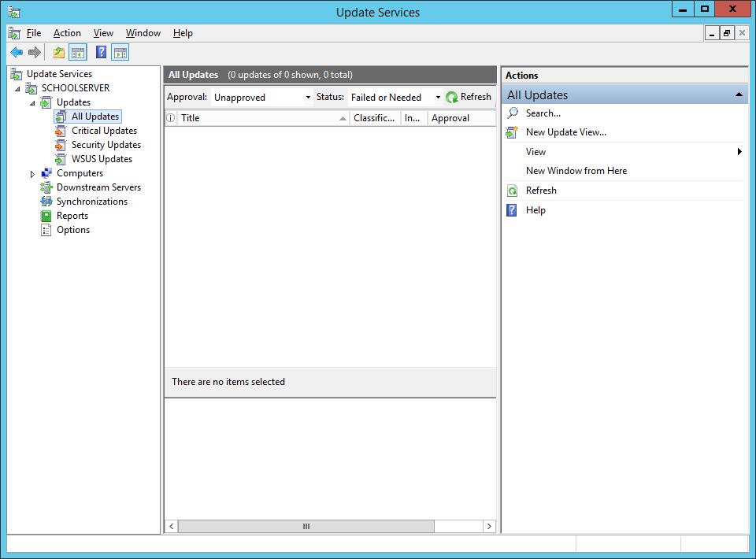The width and height of the screenshot is (756, 559).
Task: Open the File menu
Action: (x=33, y=33)
